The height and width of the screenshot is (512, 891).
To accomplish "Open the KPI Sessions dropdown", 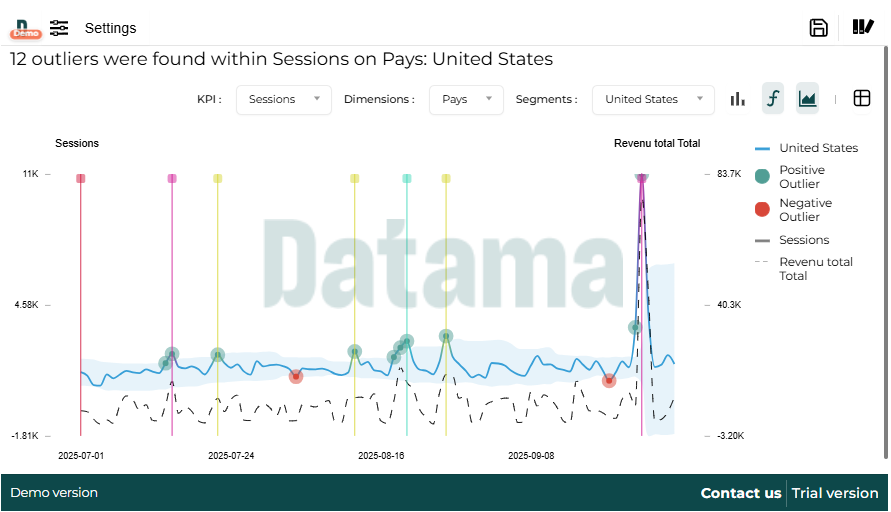I will (284, 100).
